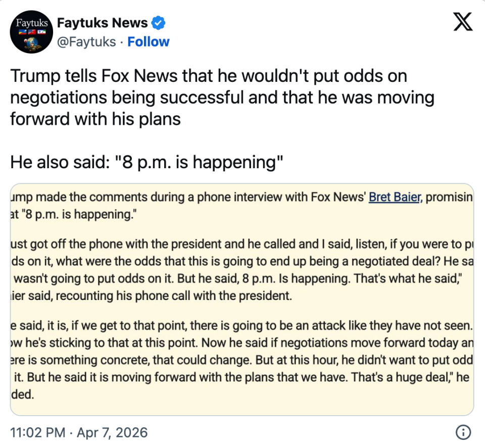Viewport: 485px width, 448px height.
Task: Click the "Trump tells Fox News" tweet text
Action: tap(208, 76)
